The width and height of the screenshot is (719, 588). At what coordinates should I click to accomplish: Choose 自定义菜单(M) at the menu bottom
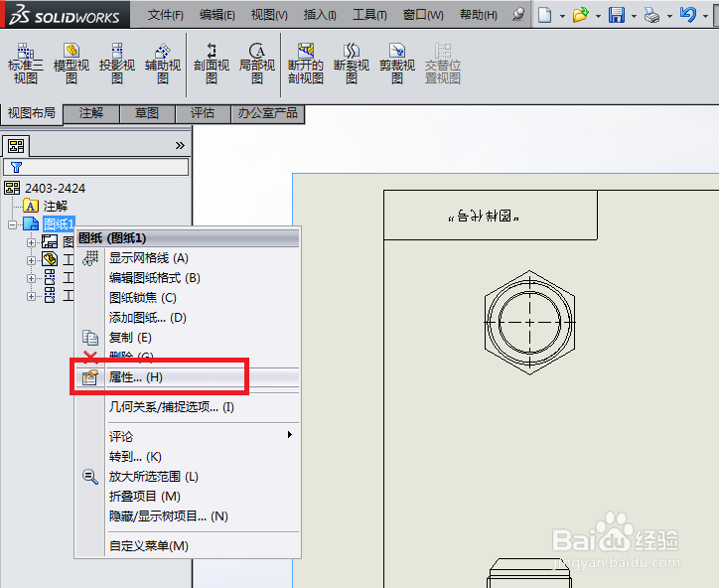(x=188, y=546)
